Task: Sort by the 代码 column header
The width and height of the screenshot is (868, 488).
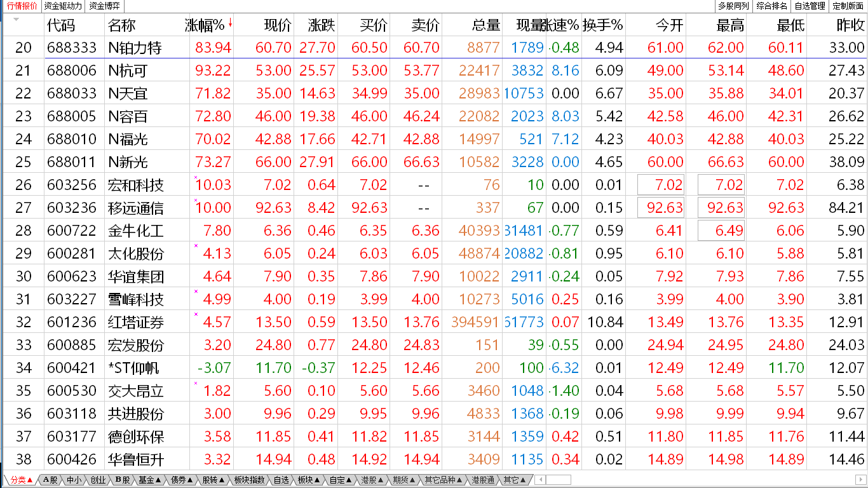Action: click(x=61, y=25)
